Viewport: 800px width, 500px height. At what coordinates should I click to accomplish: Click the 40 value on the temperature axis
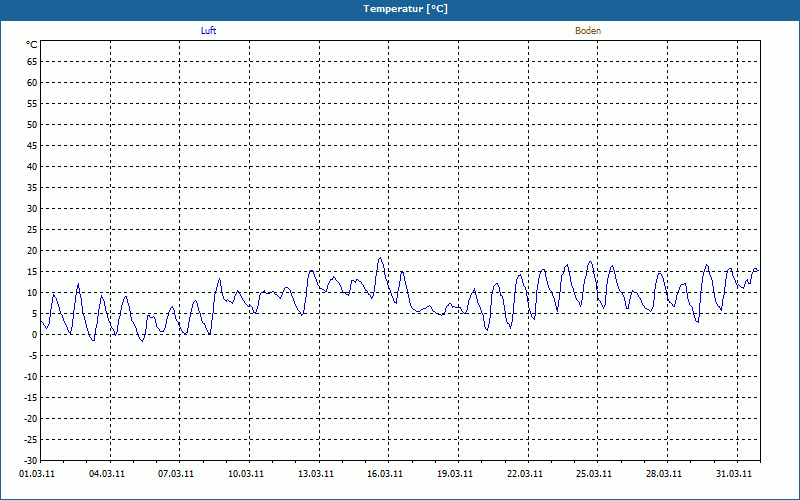click(32, 167)
